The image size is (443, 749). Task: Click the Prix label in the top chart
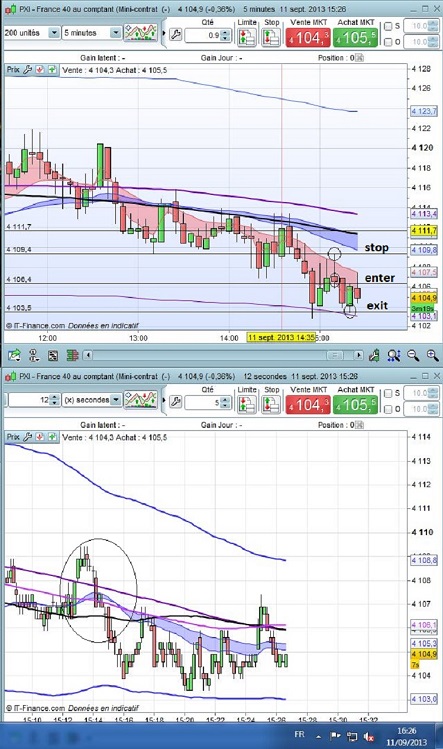pos(13,70)
